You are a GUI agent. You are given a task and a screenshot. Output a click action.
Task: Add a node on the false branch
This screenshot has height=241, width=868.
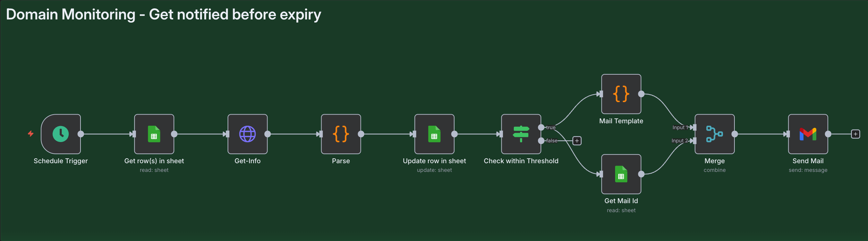(x=577, y=141)
